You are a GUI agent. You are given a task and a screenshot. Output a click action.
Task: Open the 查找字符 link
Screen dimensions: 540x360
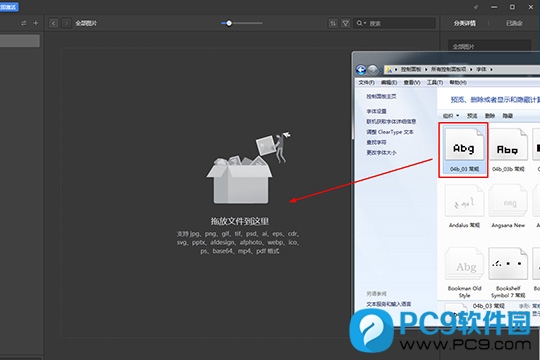[x=376, y=142]
